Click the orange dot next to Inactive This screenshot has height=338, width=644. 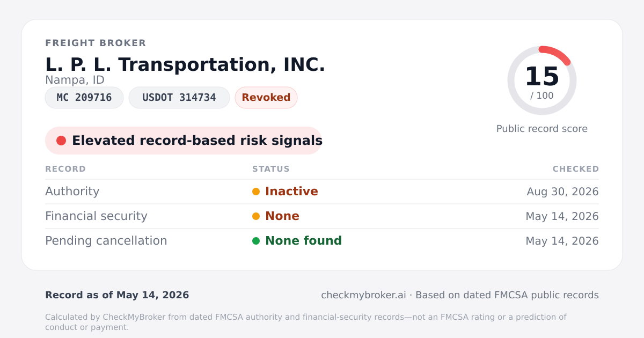pyautogui.click(x=256, y=192)
